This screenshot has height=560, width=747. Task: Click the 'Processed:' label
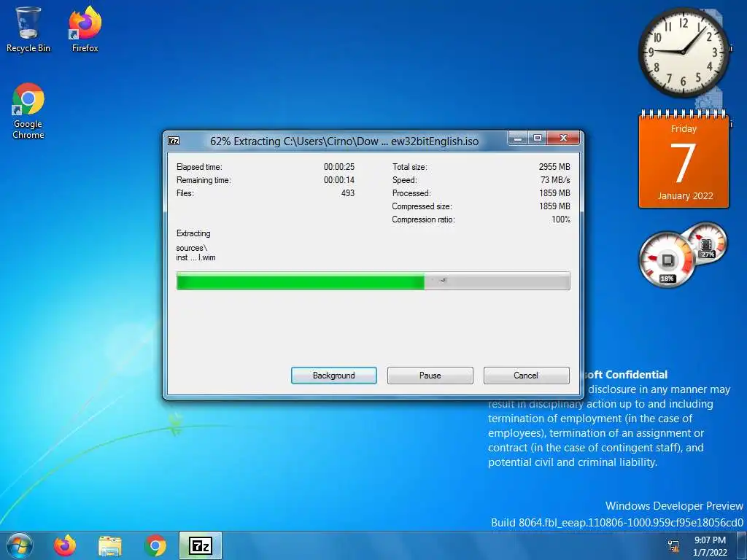pyautogui.click(x=411, y=193)
